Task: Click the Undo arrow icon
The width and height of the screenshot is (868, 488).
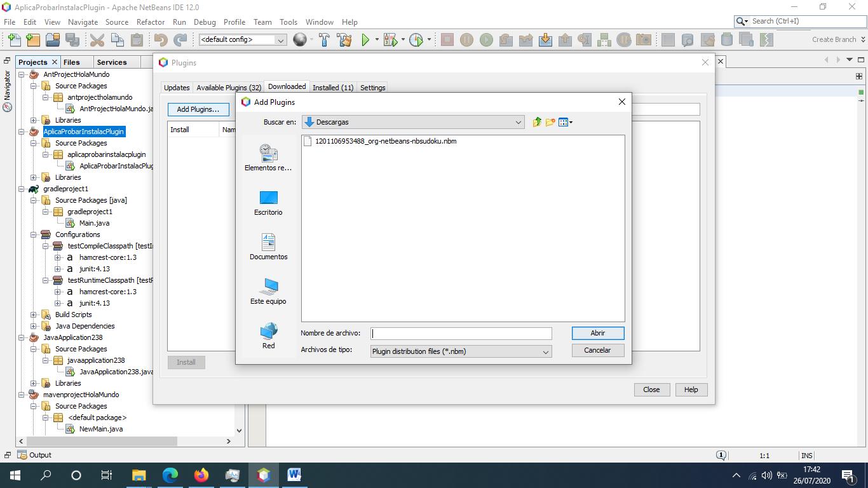Action: click(161, 40)
